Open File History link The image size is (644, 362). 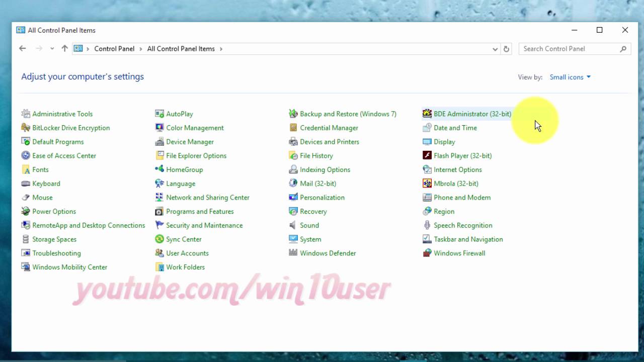316,156
